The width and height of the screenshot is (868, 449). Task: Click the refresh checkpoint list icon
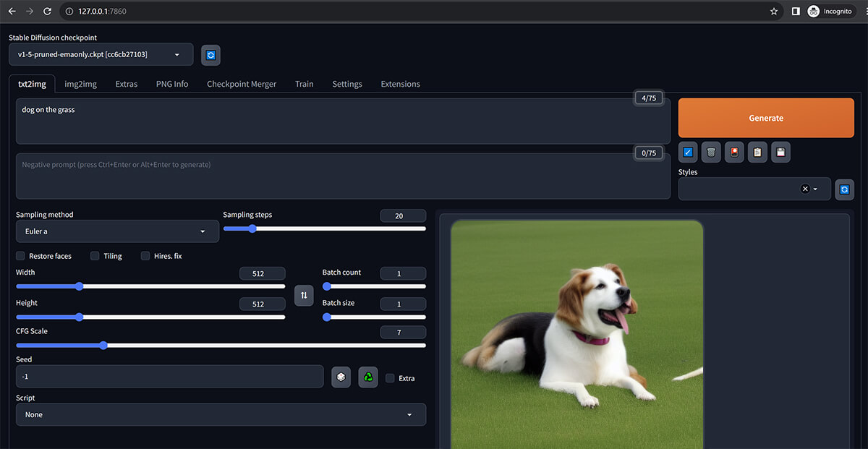pyautogui.click(x=210, y=55)
